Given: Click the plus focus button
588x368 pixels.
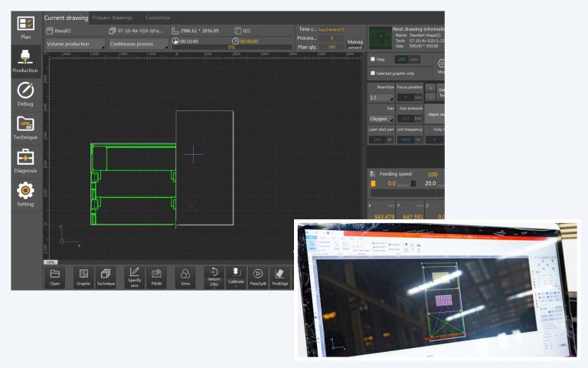Looking at the screenshot, I should 431,88.
